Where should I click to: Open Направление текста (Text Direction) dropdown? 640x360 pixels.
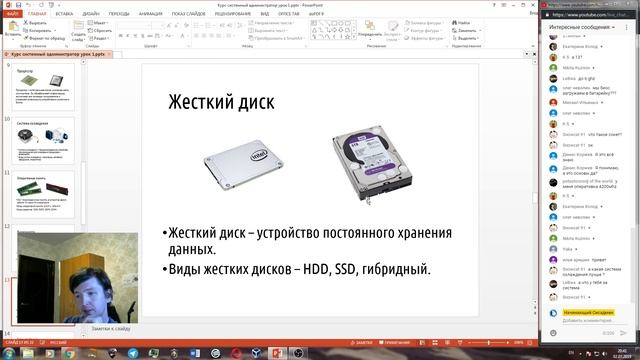(271, 23)
